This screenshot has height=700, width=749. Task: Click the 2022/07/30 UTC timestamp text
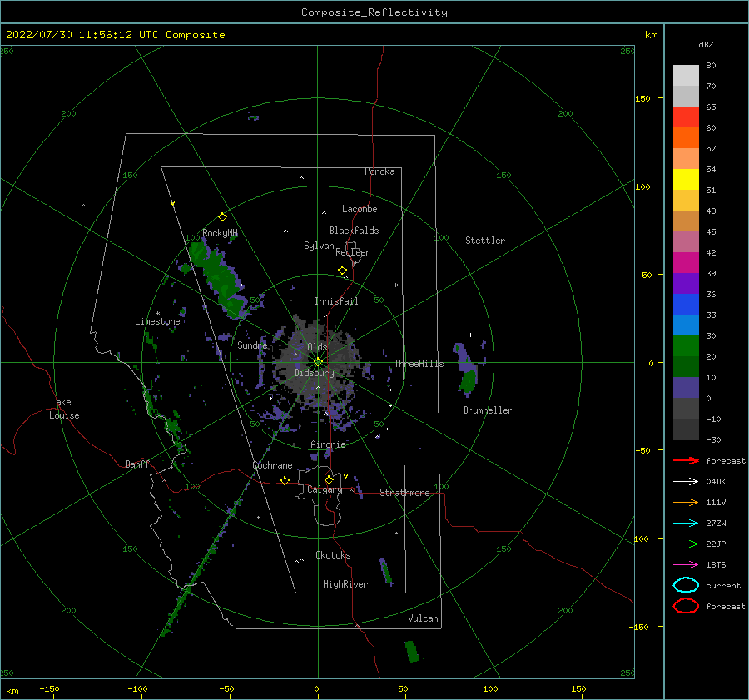pos(115,35)
